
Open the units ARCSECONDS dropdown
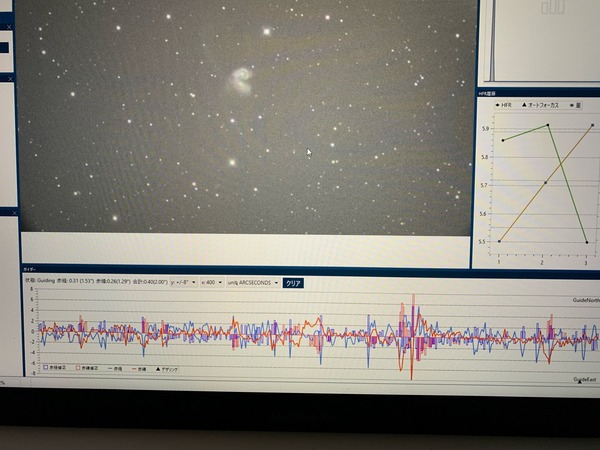click(253, 283)
